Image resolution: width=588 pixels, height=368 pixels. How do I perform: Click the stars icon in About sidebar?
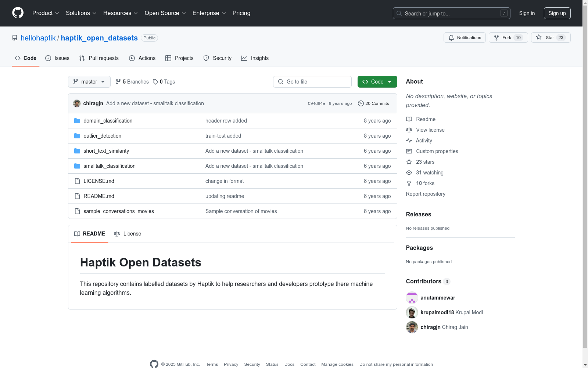(409, 162)
